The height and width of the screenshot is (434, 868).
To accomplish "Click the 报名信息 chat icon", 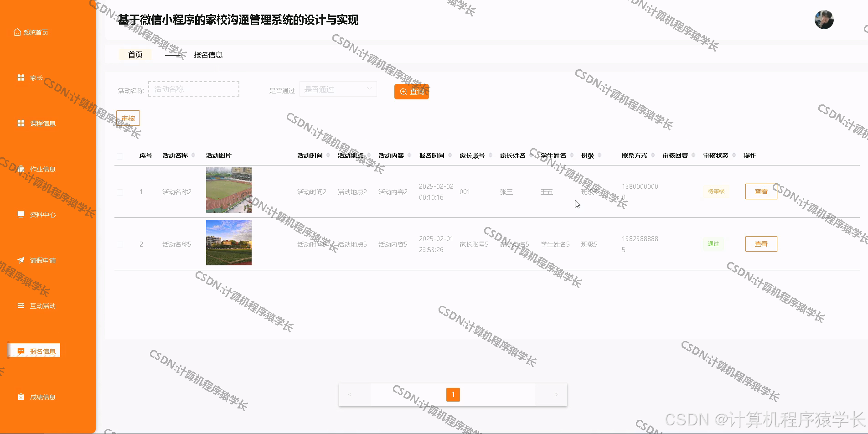I will [21, 351].
